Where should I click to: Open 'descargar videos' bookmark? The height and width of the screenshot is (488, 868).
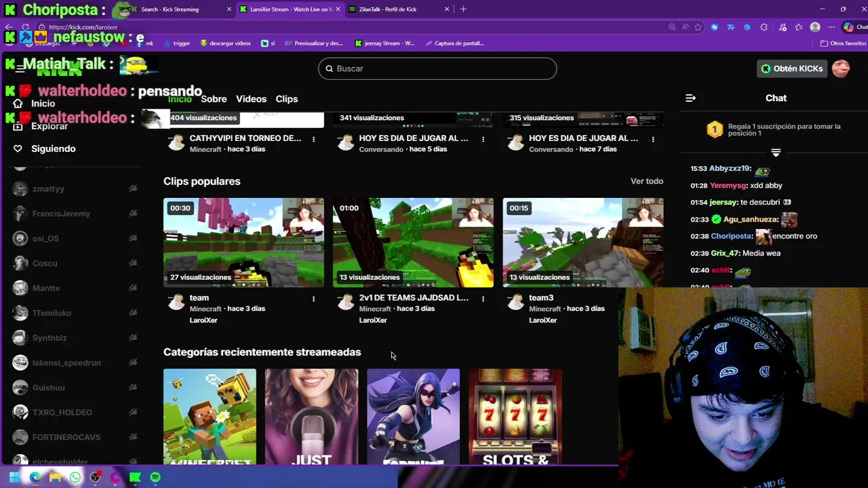point(226,43)
